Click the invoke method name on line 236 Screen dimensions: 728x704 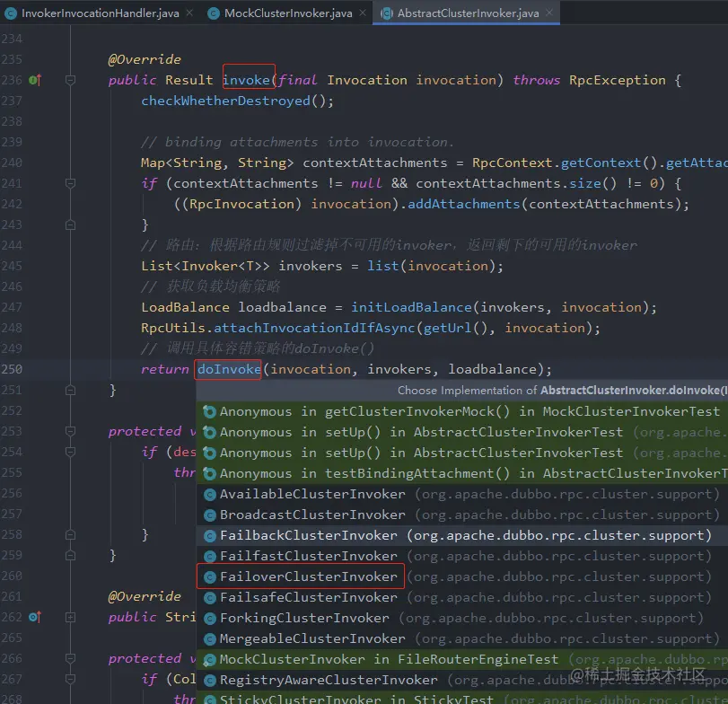[x=247, y=80]
